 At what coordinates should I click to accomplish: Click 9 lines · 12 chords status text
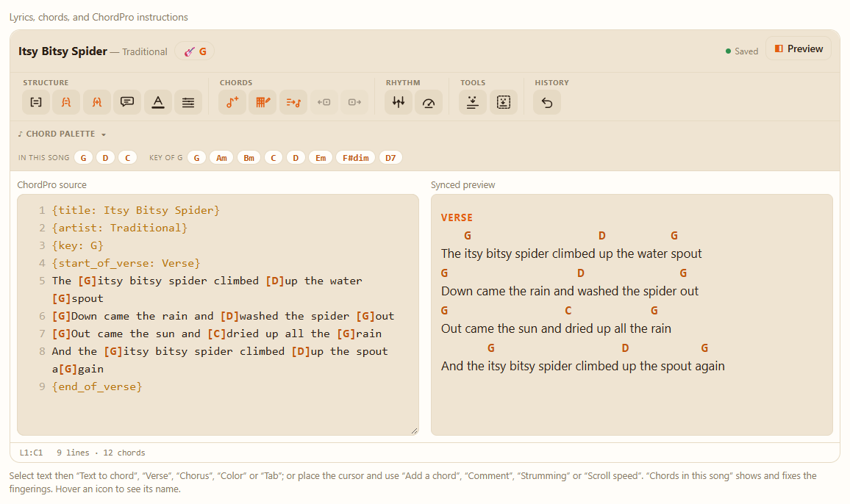pos(101,453)
